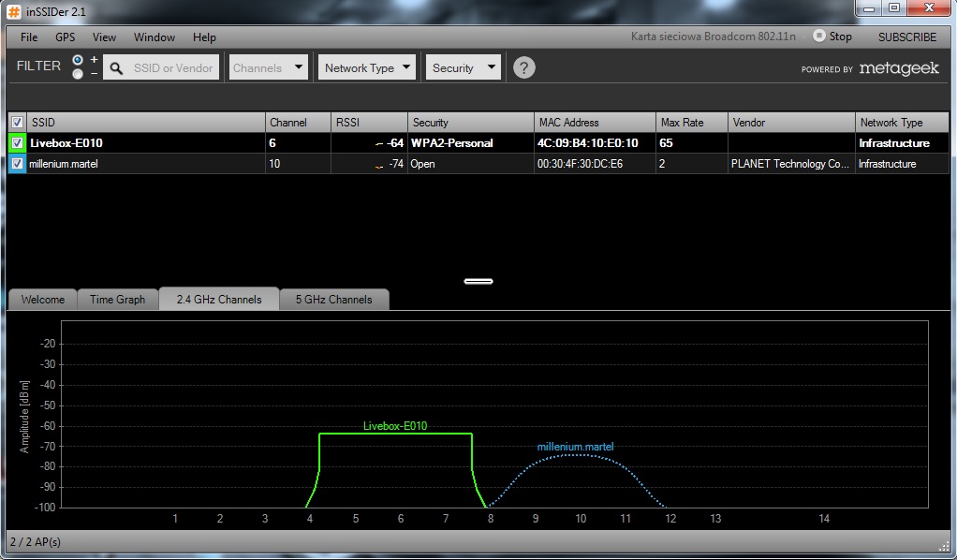Sort table by Network Type column header
This screenshot has width=957, height=560.
click(902, 122)
